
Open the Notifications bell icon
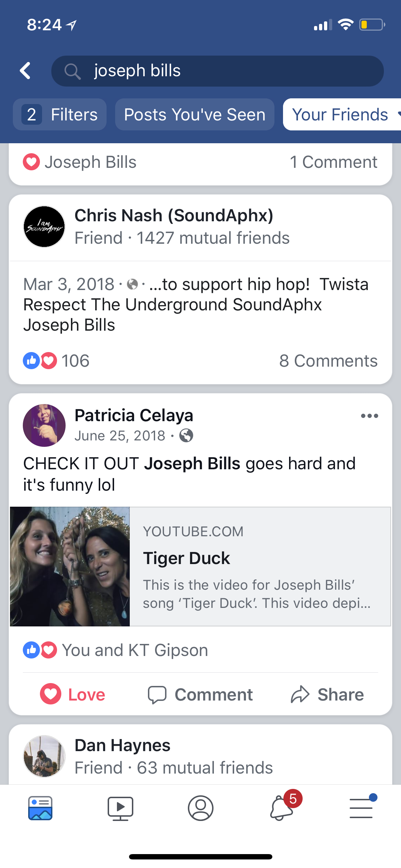tap(282, 808)
